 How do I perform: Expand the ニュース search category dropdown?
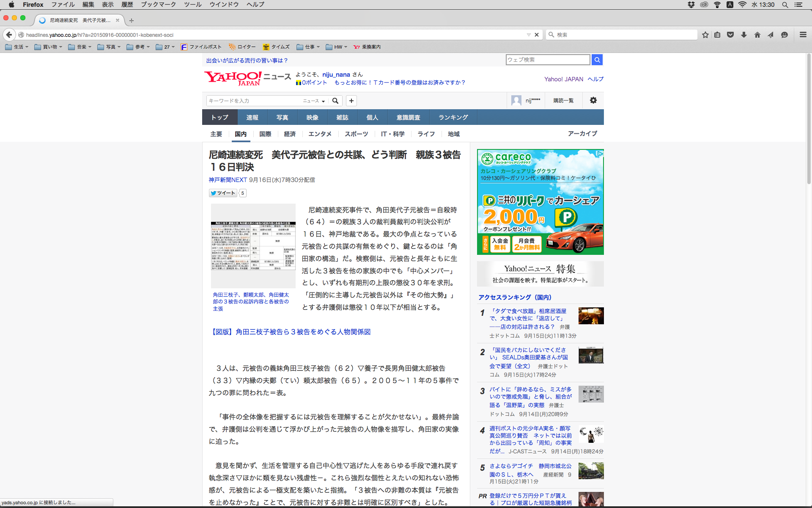pos(314,101)
